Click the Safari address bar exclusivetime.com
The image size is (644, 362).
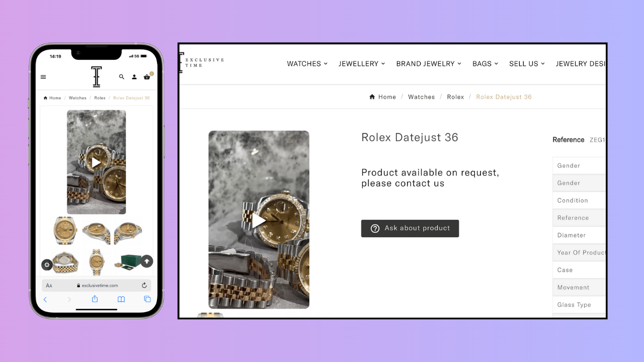click(x=97, y=286)
